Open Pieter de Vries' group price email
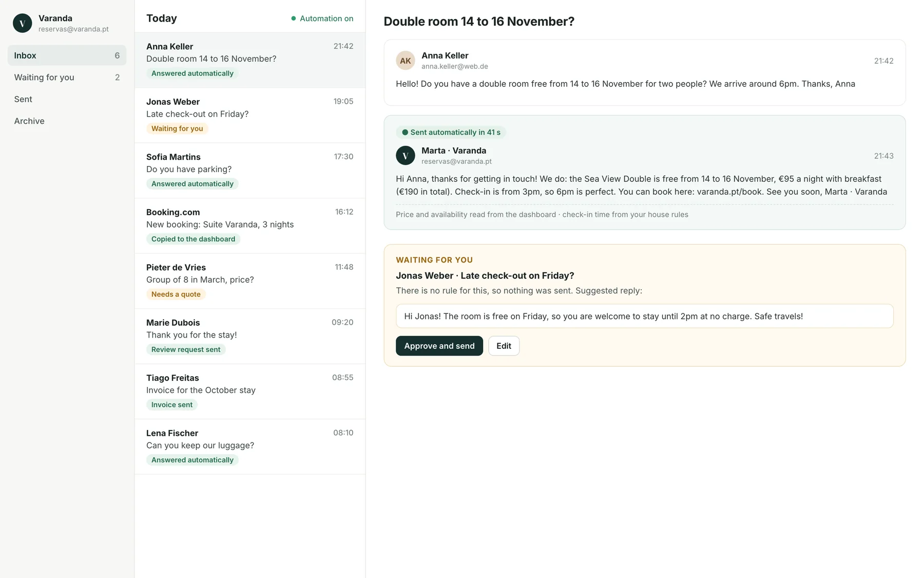This screenshot has width=924, height=578. coord(250,281)
